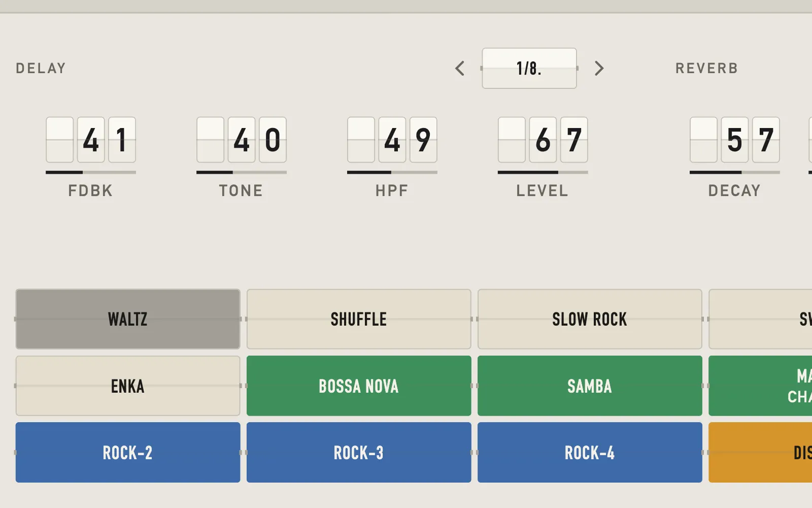This screenshot has height=508, width=812.
Task: Select the ENKA rhythm pattern
Action: 128,386
